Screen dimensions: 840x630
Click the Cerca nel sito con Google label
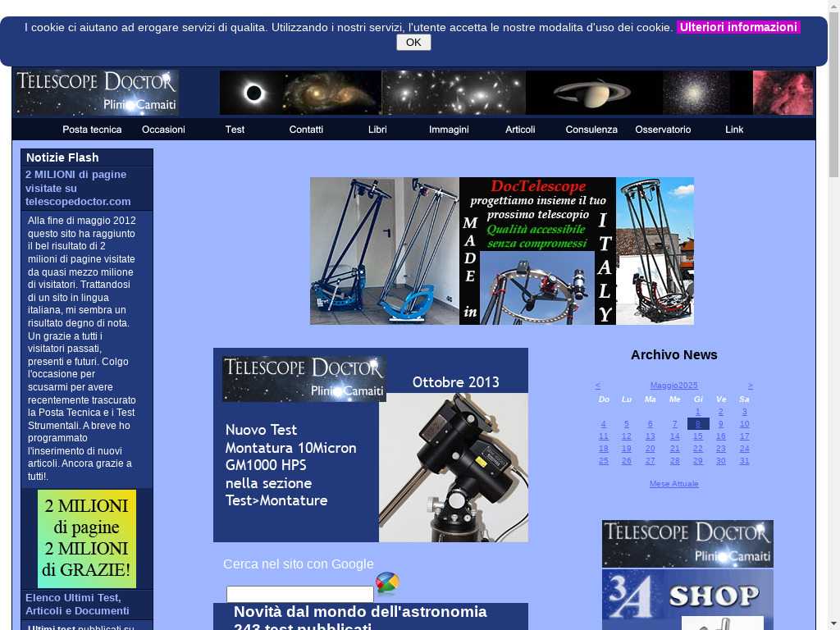299,564
